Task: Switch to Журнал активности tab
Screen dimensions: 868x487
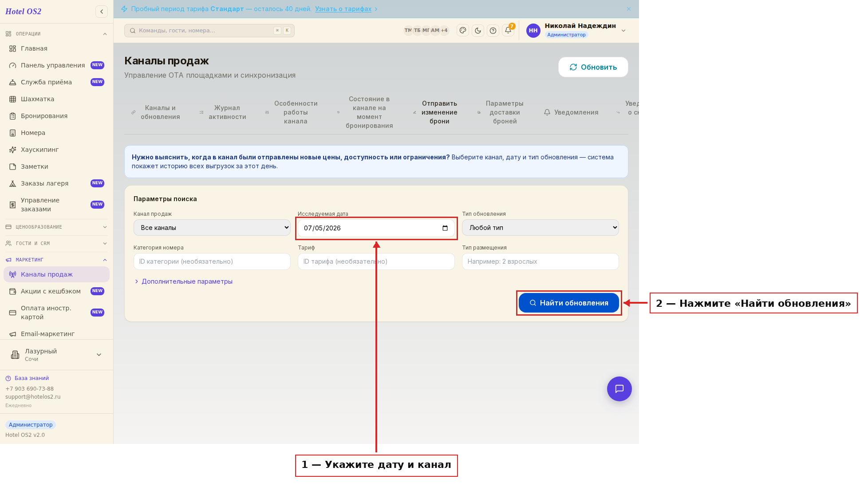Action: (223, 112)
